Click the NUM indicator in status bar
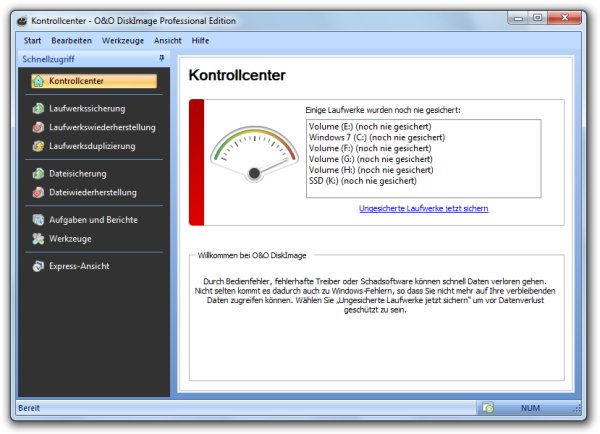 [x=530, y=408]
